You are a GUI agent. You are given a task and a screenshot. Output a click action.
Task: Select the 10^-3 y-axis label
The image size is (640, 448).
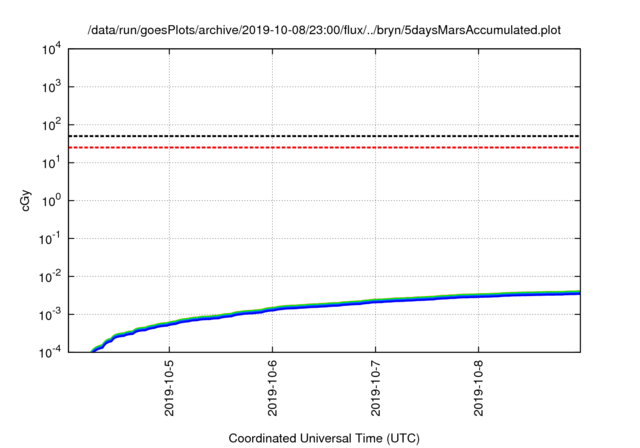[x=50, y=315]
